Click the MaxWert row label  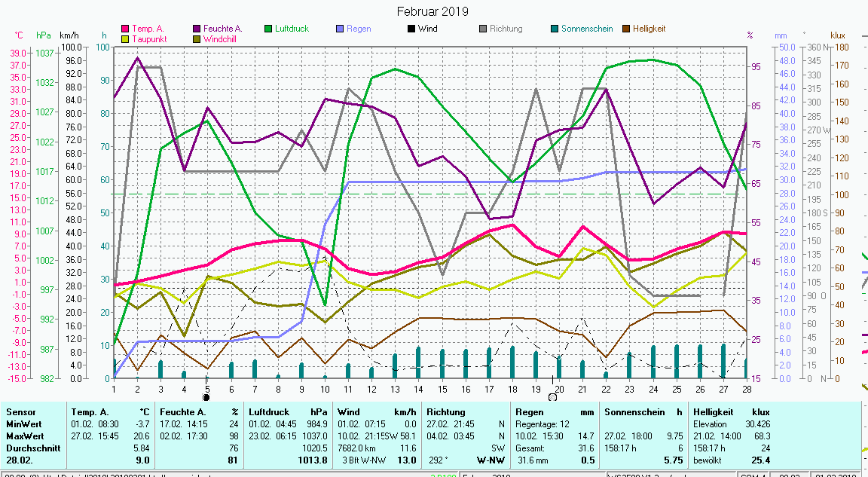[x=24, y=436]
